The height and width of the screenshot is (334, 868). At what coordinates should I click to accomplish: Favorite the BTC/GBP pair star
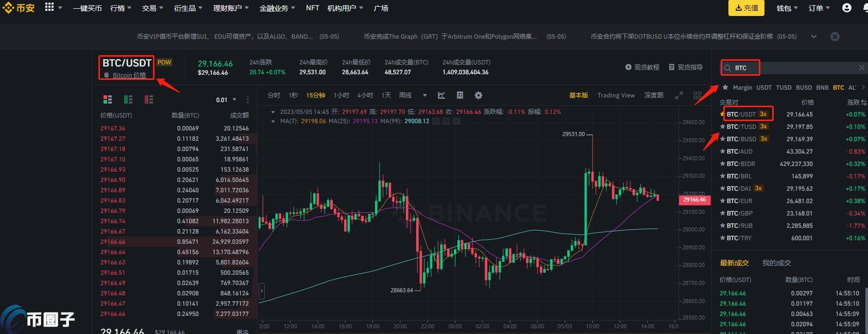(722, 213)
